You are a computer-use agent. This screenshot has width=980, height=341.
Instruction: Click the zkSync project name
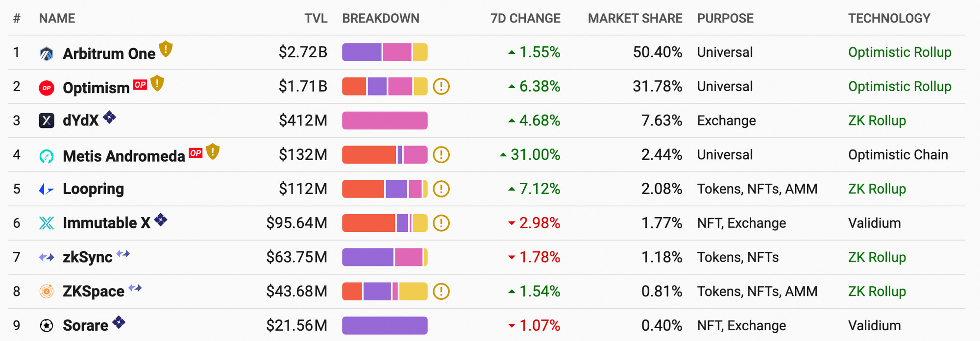pyautogui.click(x=88, y=257)
